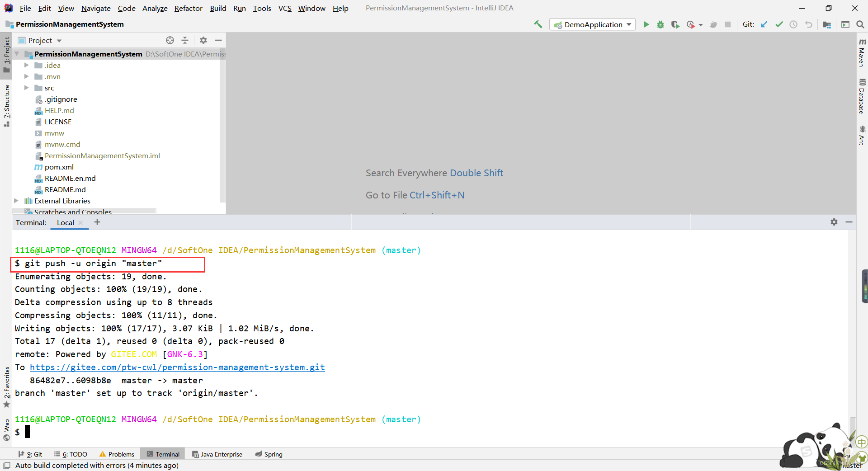Click the Search Everywhere magnifier icon
Viewport: 868px width, 471px height.
860,24
